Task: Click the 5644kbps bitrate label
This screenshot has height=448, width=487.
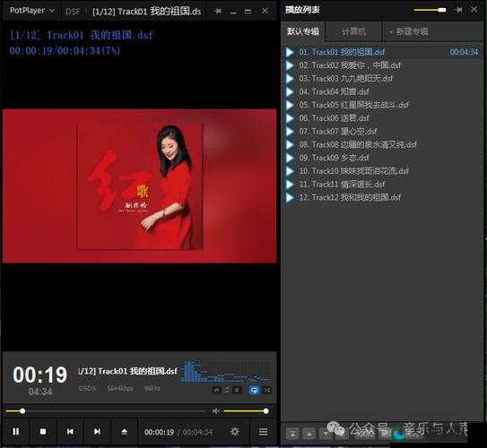Action: tap(120, 389)
